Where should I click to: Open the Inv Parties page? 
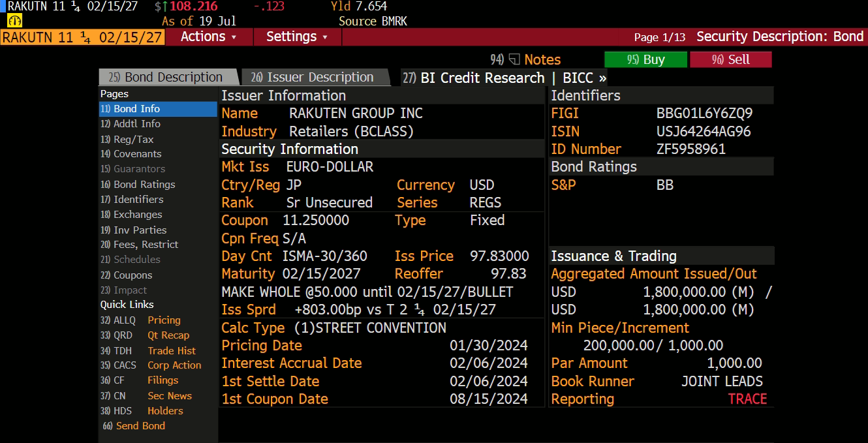point(158,230)
